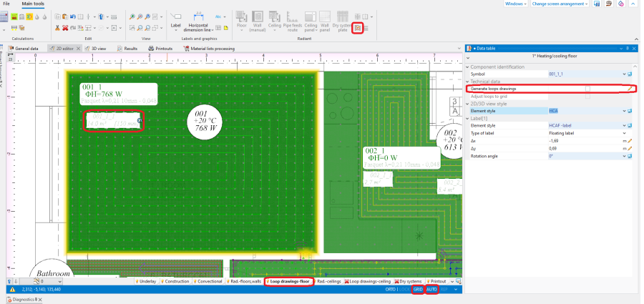Switch to the 3D view tab
644x304 pixels.
coord(95,49)
